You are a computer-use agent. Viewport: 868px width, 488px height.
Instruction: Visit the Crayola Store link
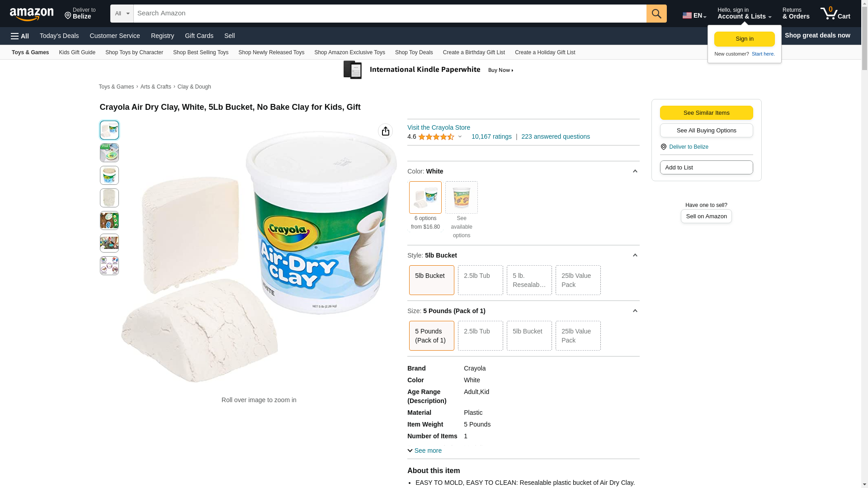tap(439, 127)
